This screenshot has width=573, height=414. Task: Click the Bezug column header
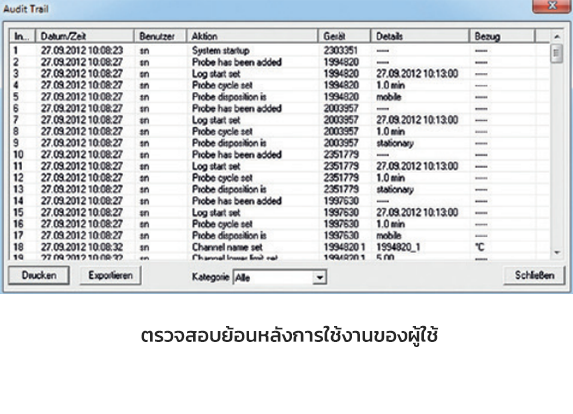point(502,36)
